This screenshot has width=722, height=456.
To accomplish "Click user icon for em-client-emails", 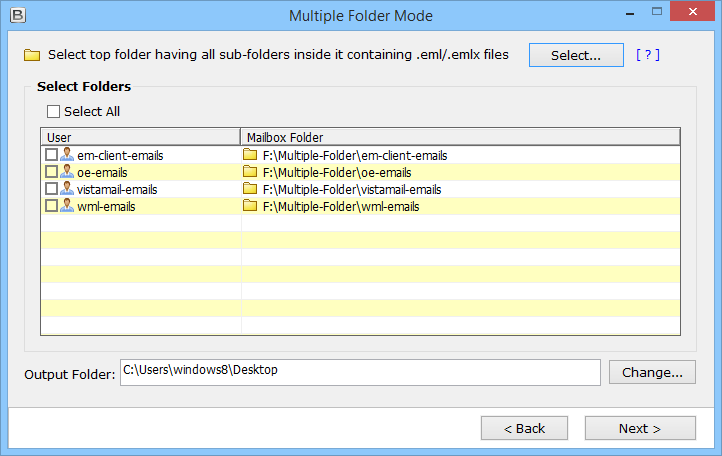I will click(x=67, y=154).
